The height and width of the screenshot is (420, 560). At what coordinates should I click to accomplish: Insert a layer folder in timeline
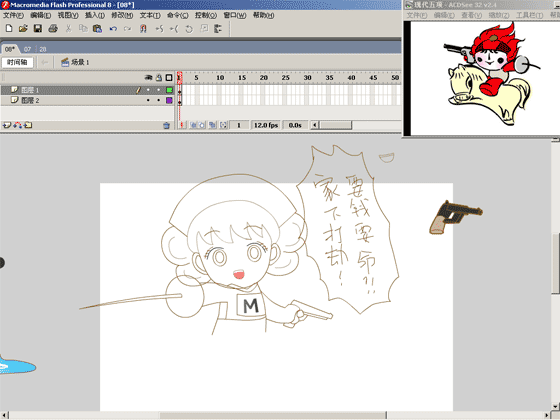(x=28, y=125)
